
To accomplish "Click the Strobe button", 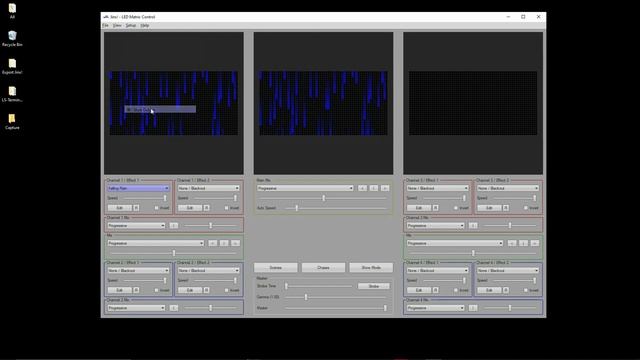I will pos(374,286).
